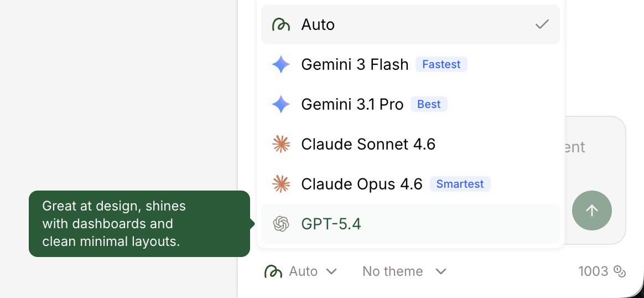This screenshot has height=298, width=644.
Task: Select GPT-5.4 from the list
Action: 411,224
